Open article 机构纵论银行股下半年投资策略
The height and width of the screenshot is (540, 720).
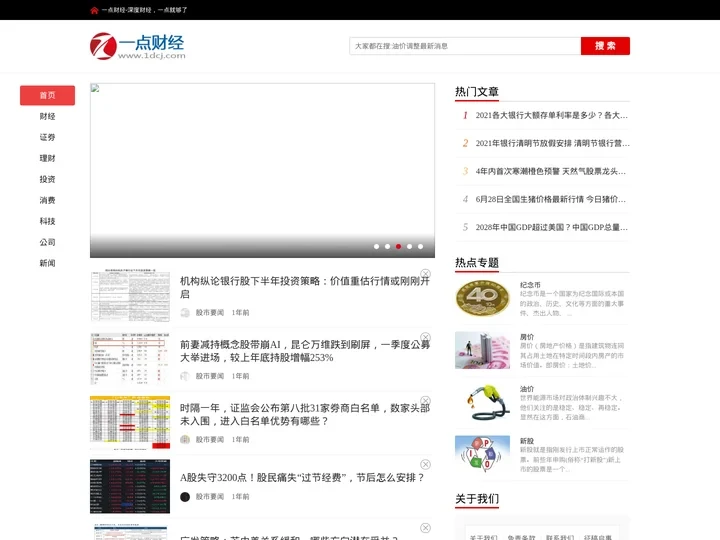tap(305, 287)
